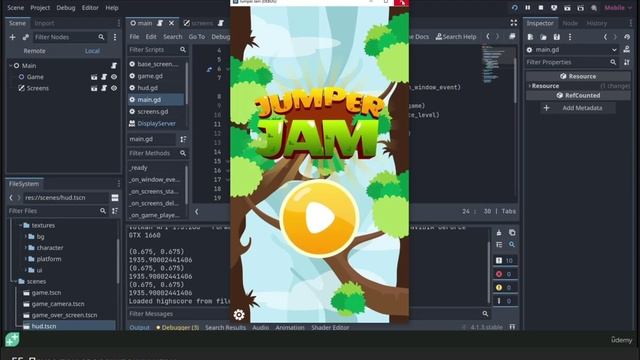Screen dimensions: 640x360
Task: Click Add Metadata button in Inspector
Action: [x=577, y=108]
